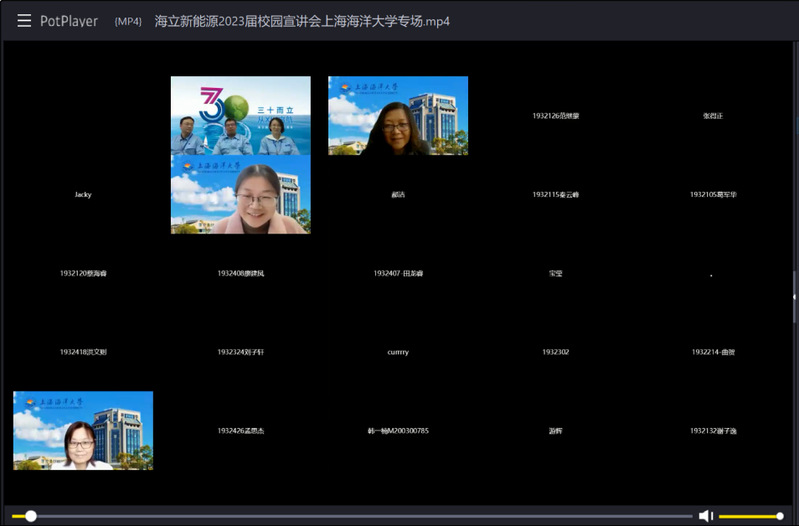The image size is (799, 526).
Task: Click the Jacky participant tile
Action: tap(83, 194)
